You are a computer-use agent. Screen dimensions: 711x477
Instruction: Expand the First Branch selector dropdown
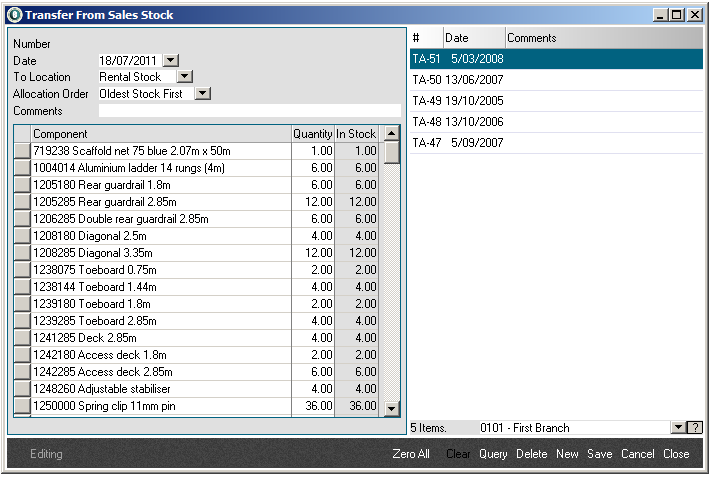(x=678, y=428)
